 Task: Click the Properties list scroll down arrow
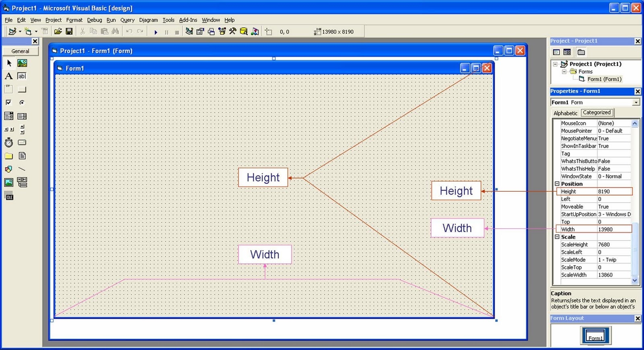635,280
